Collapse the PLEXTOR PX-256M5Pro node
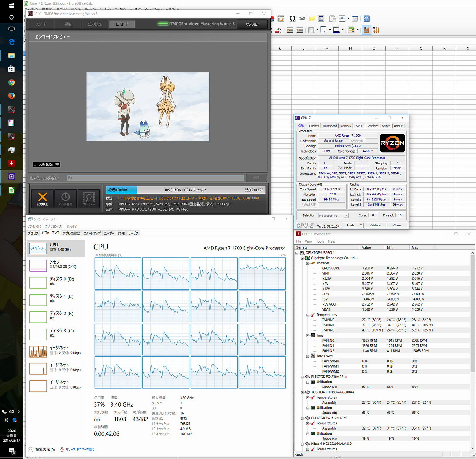Image resolution: width=476 pixels, height=459 pixels. pyautogui.click(x=303, y=377)
